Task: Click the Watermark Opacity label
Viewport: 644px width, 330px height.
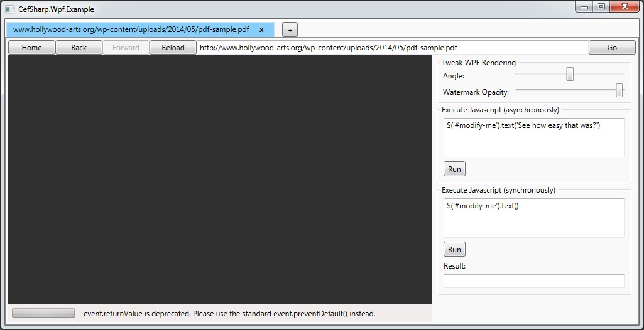Action: click(476, 92)
